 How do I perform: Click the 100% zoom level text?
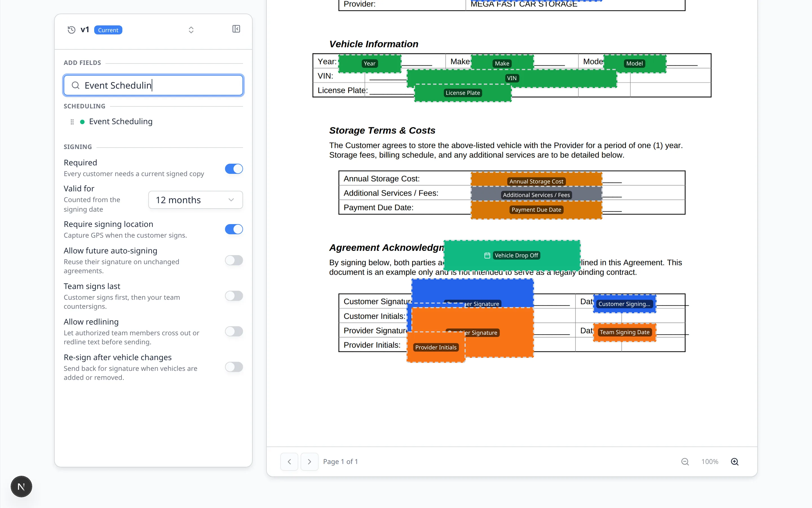pyautogui.click(x=710, y=462)
